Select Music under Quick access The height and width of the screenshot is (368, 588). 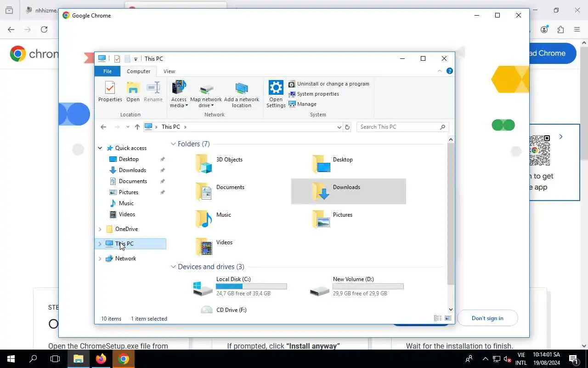point(126,203)
